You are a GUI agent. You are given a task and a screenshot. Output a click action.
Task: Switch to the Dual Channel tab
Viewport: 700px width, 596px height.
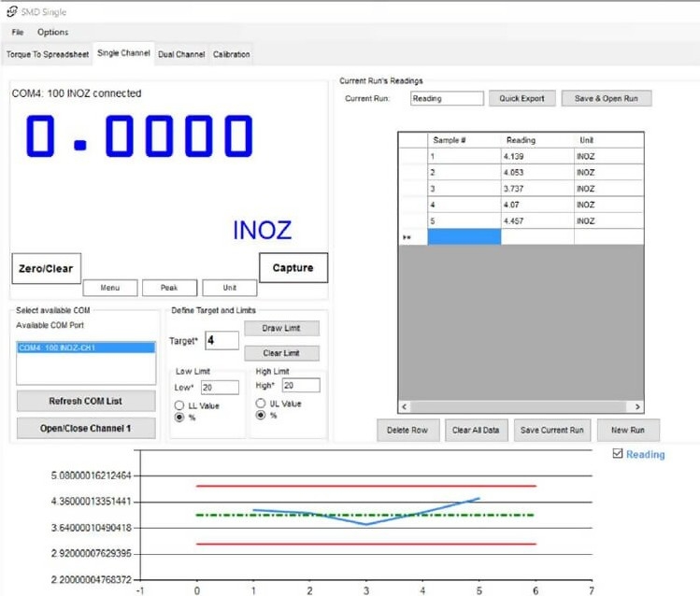tap(181, 54)
